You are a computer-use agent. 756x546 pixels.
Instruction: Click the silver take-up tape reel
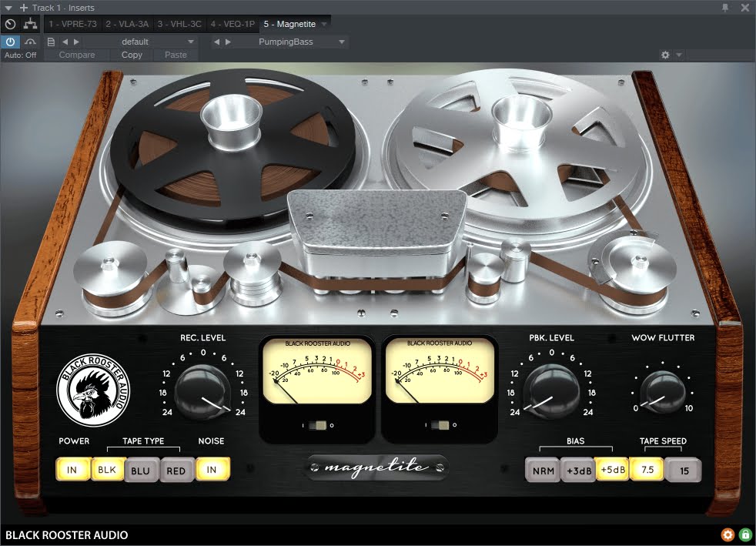pyautogui.click(x=518, y=149)
